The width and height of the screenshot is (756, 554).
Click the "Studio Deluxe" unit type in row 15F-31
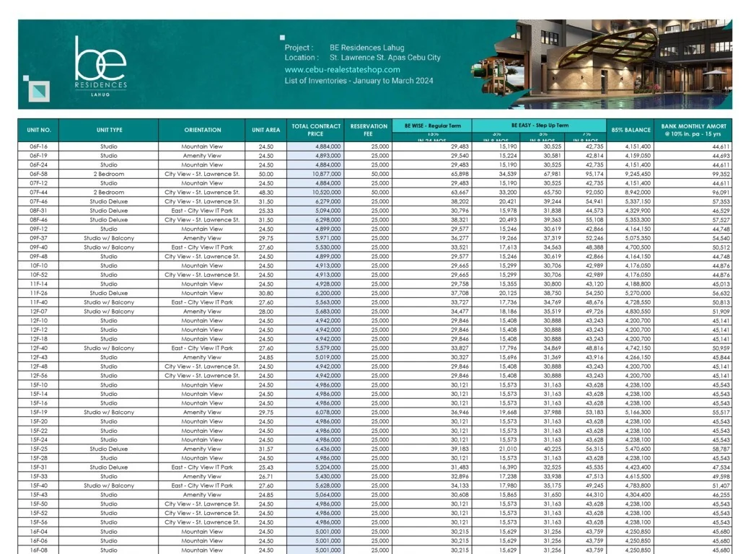click(x=109, y=467)
